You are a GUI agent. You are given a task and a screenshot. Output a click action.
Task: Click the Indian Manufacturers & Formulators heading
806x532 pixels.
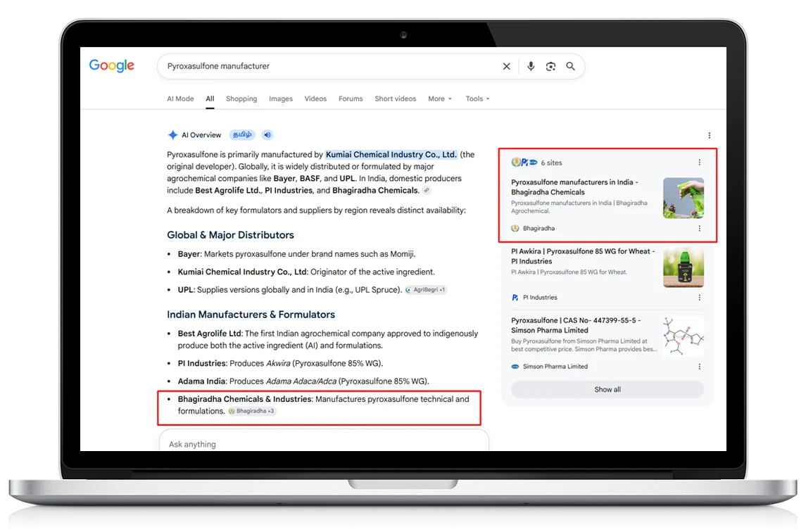pyautogui.click(x=251, y=315)
